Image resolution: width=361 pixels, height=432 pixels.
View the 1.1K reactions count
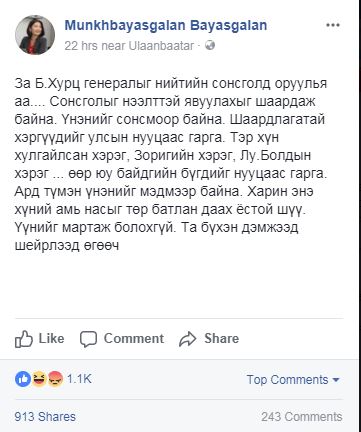point(79,379)
